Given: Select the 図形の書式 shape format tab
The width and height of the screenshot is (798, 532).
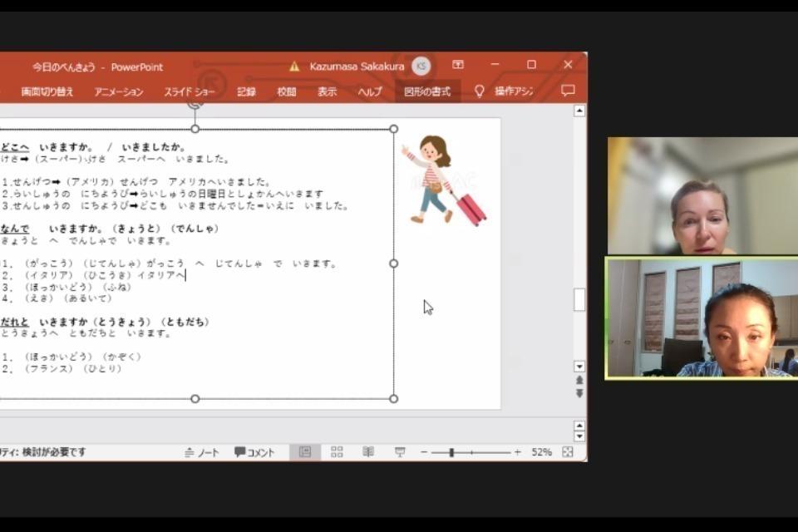Looking at the screenshot, I should 427,91.
